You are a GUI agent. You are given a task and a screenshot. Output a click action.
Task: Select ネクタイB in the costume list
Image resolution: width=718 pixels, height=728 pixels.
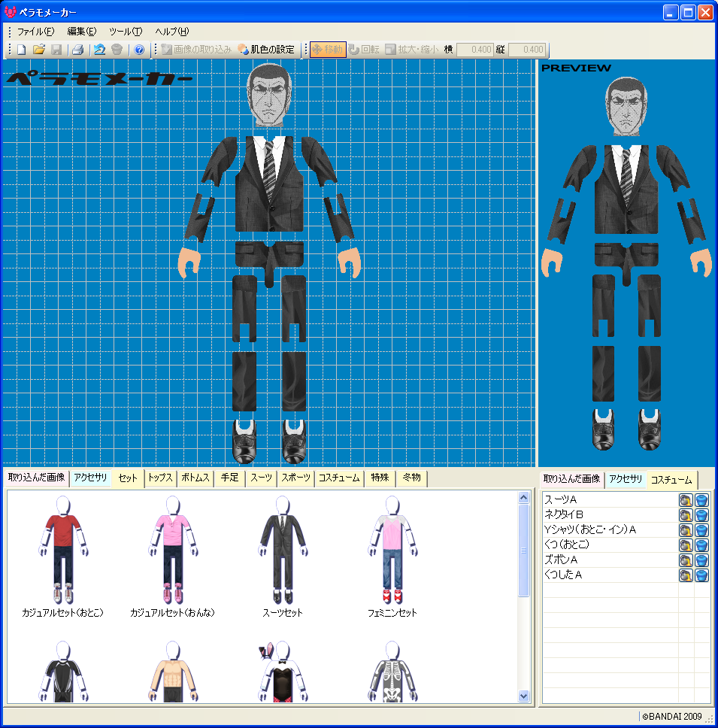(x=610, y=515)
